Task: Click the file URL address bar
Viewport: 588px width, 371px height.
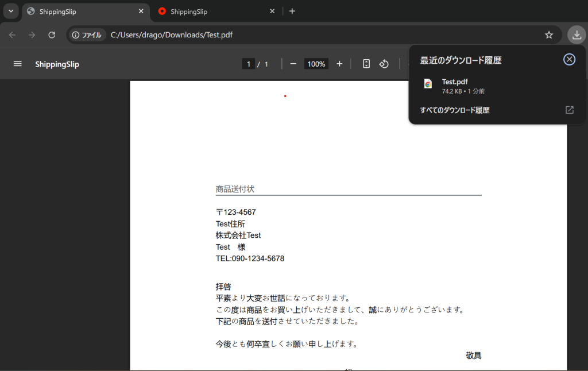Action: (x=322, y=35)
